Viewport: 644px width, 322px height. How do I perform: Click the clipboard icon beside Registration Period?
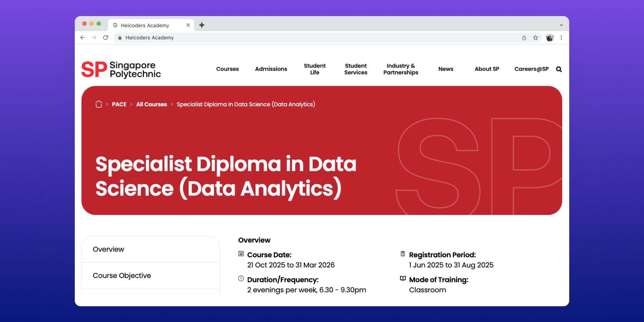click(x=402, y=253)
